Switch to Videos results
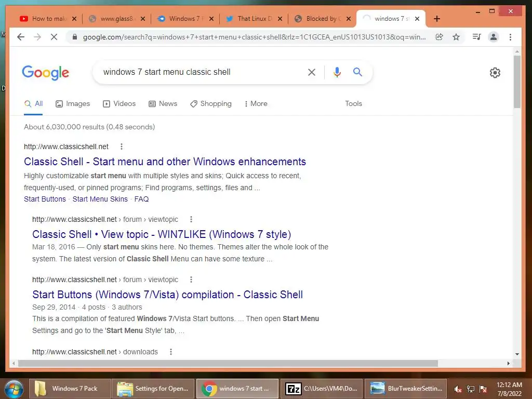 pyautogui.click(x=119, y=104)
